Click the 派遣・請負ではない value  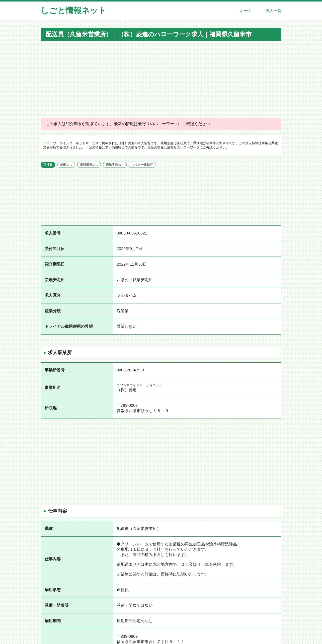tap(135, 605)
